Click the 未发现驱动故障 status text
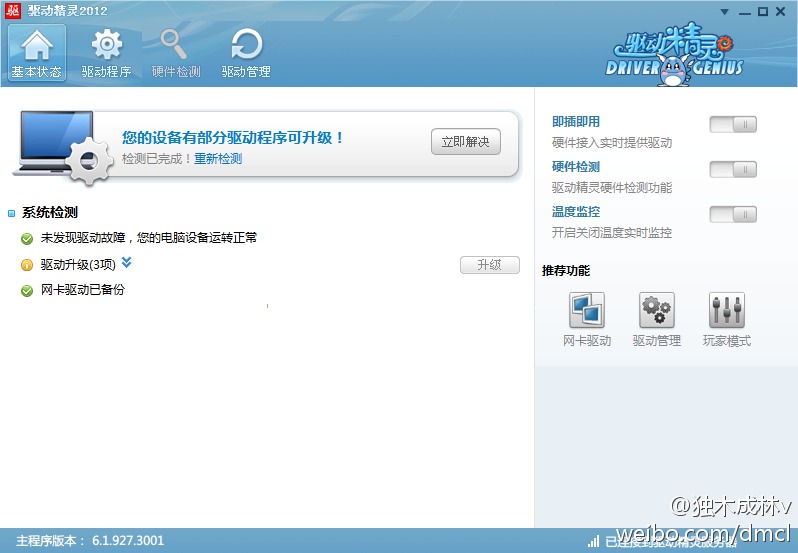 149,238
